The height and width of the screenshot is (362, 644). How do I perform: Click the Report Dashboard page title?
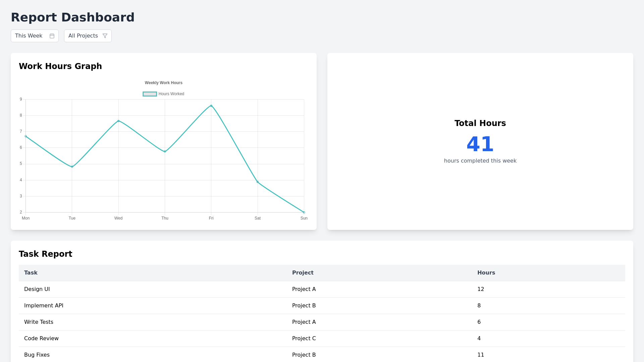click(x=72, y=17)
